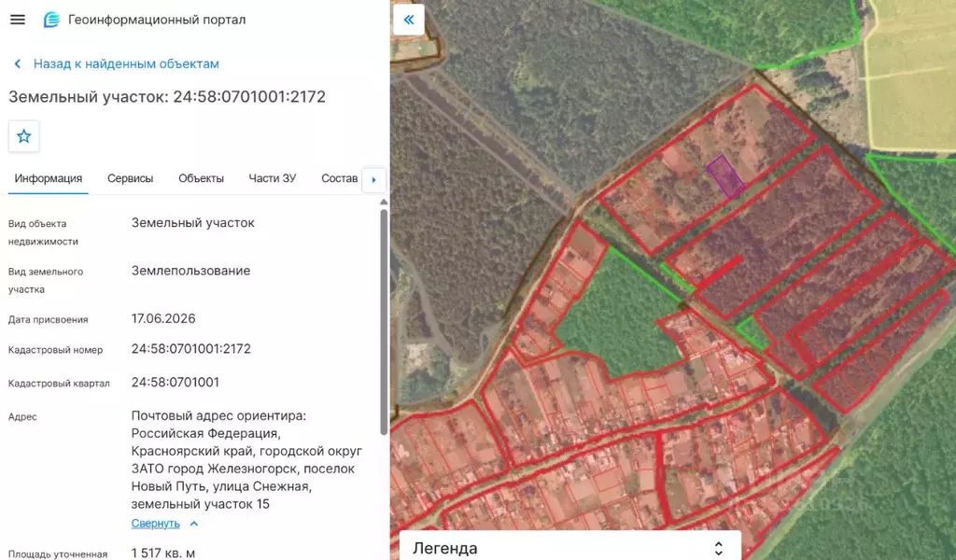This screenshot has width=956, height=560.
Task: Open the Сервисы tab
Action: pos(131,178)
